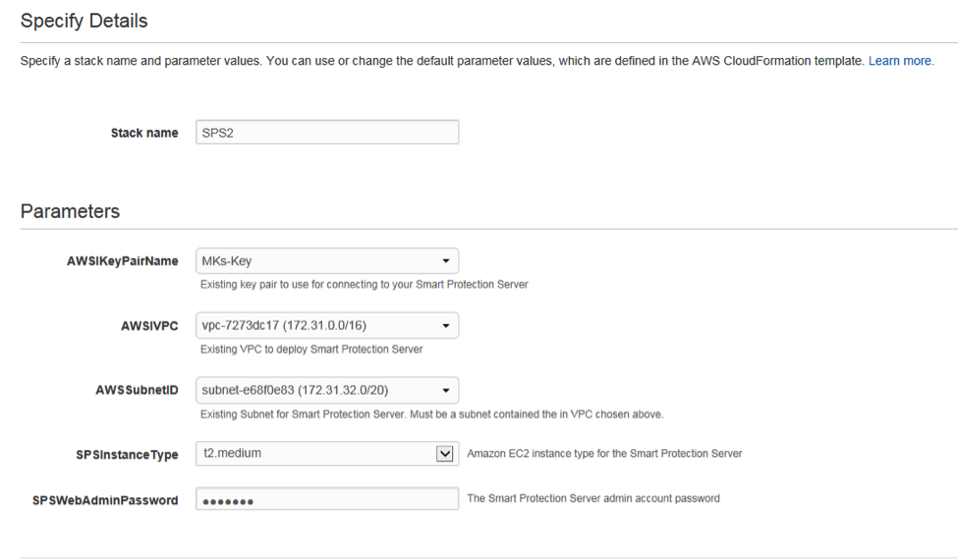Screen dimensions: 958x560
Task: Select the subnet-e68f0e83 subnet value
Action: (294, 390)
